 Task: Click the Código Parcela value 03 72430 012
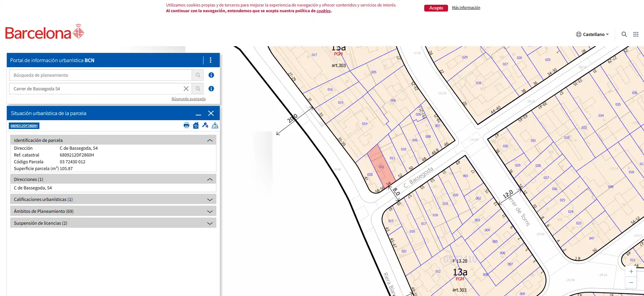click(72, 162)
